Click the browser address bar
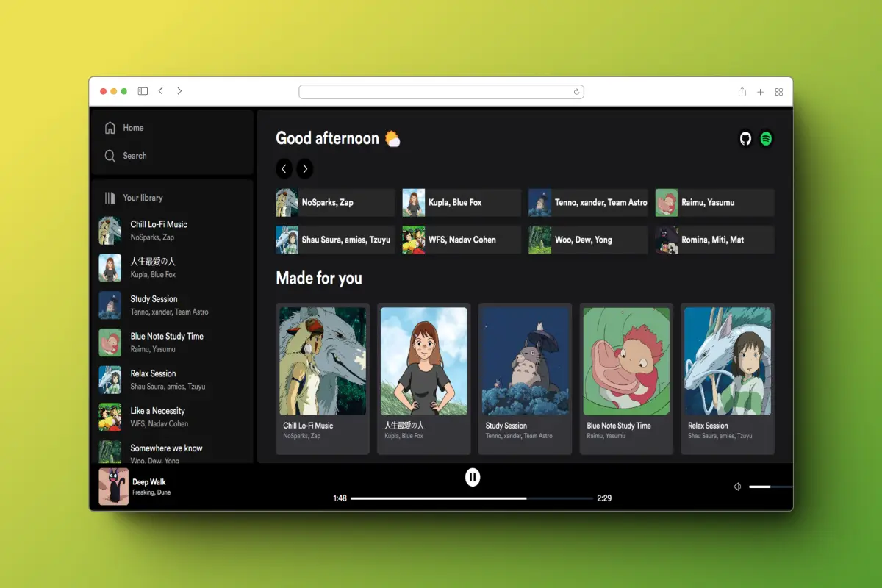882x588 pixels. coord(441,92)
